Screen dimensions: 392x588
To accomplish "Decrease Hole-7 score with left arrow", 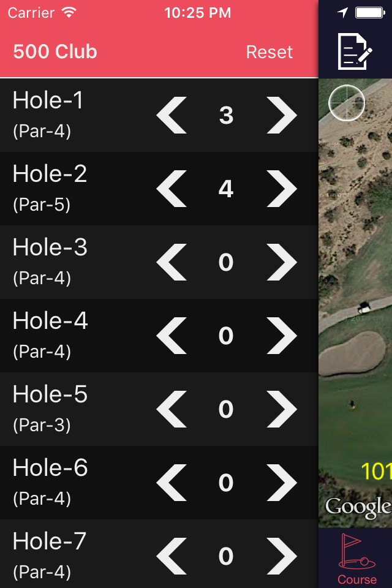I will coord(171,556).
